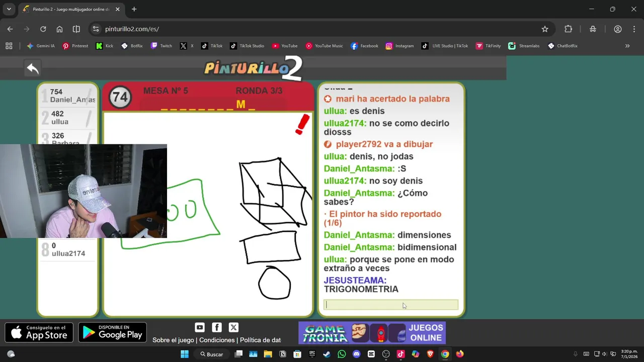Open the Google Play download badge
Viewport: 644px width, 362px height.
(x=112, y=332)
